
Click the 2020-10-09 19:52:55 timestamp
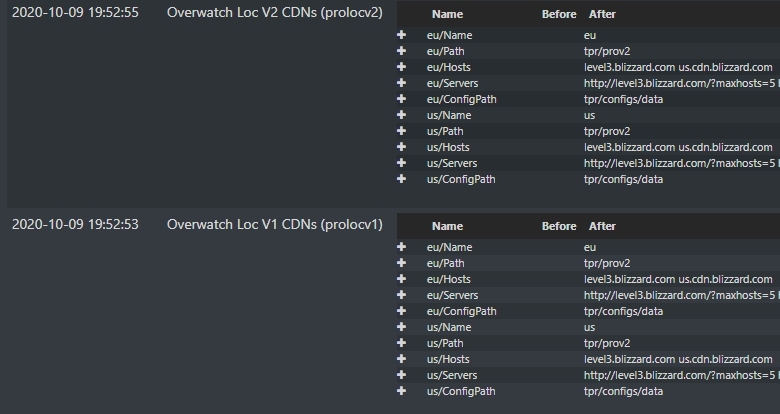pos(75,12)
